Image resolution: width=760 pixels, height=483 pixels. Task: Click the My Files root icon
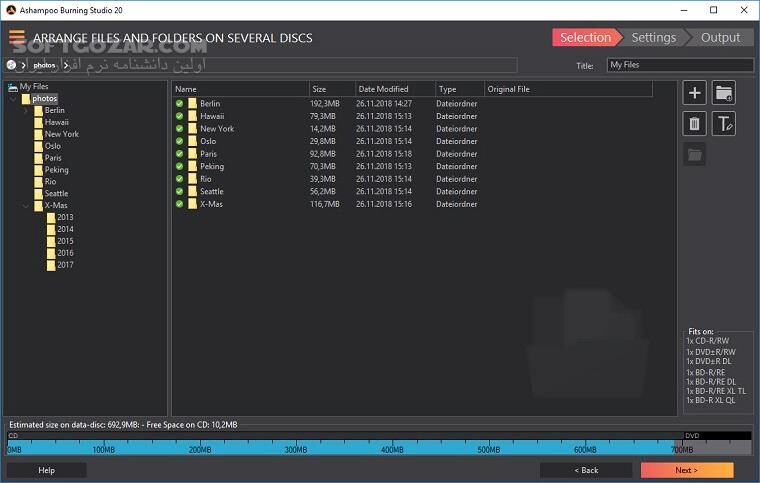tap(13, 87)
